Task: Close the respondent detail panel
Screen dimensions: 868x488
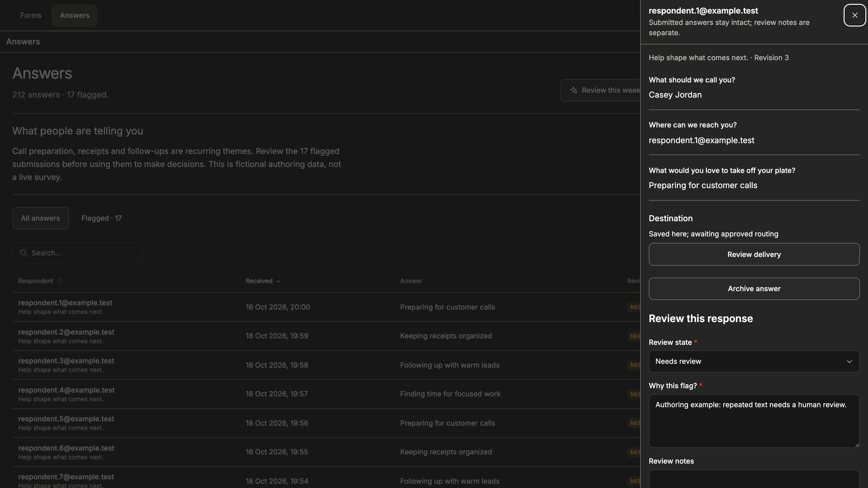Action: coord(854,15)
